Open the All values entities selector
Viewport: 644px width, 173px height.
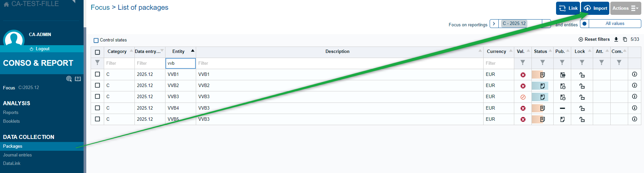[615, 24]
